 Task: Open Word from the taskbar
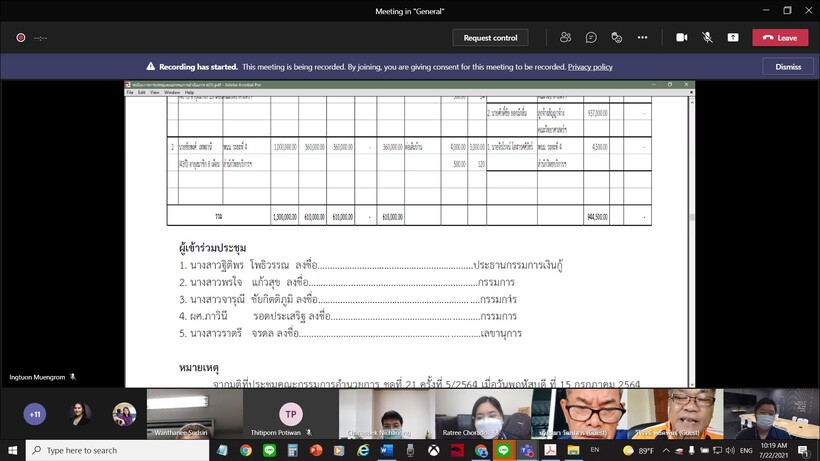tap(386, 451)
